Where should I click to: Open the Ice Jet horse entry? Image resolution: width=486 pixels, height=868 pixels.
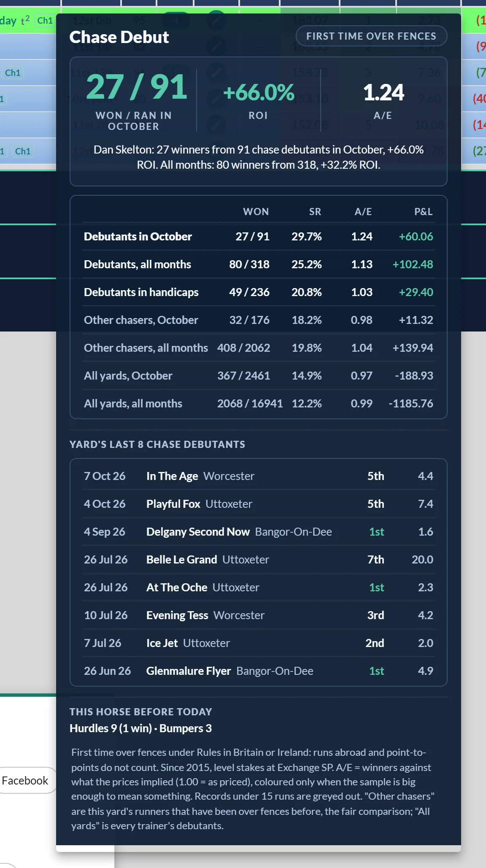coord(162,643)
